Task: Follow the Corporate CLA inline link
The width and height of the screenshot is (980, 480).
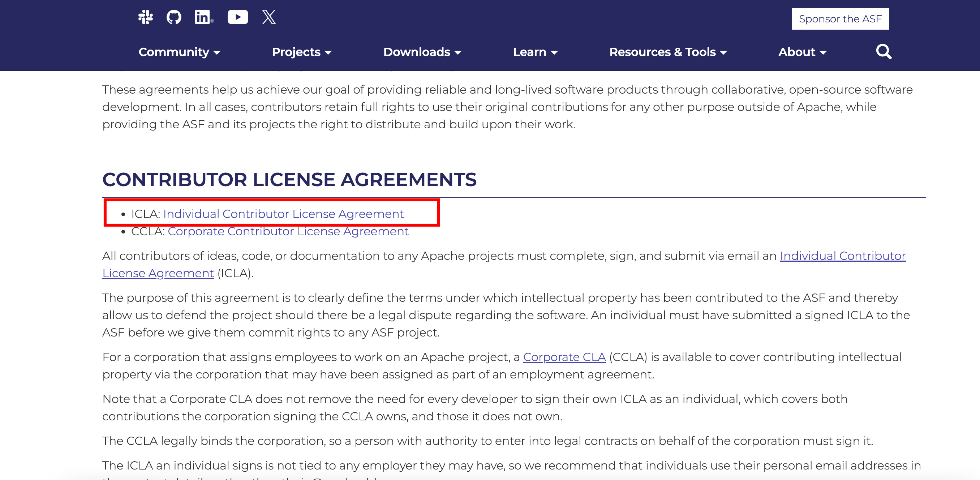Action: point(564,357)
